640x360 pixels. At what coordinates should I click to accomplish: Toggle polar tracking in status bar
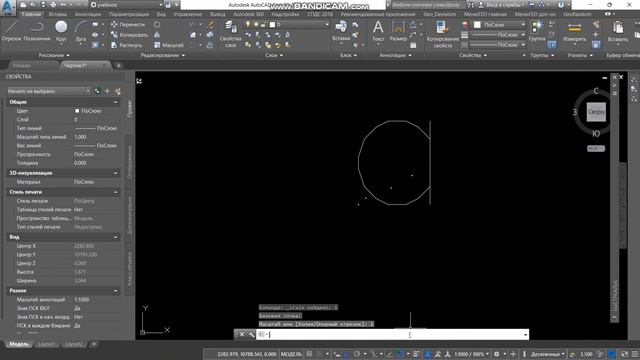(357, 354)
